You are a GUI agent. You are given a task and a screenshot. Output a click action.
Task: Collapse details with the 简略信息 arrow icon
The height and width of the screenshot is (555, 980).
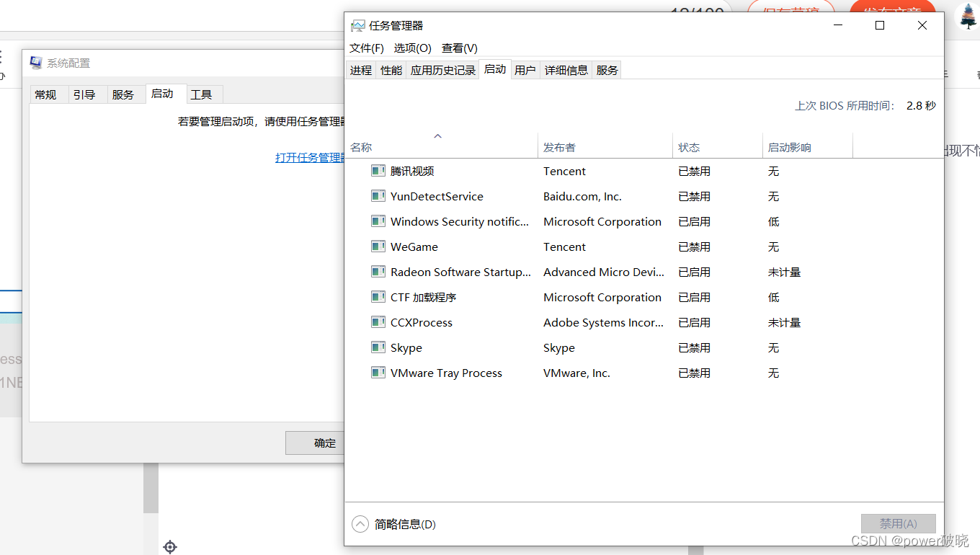360,524
